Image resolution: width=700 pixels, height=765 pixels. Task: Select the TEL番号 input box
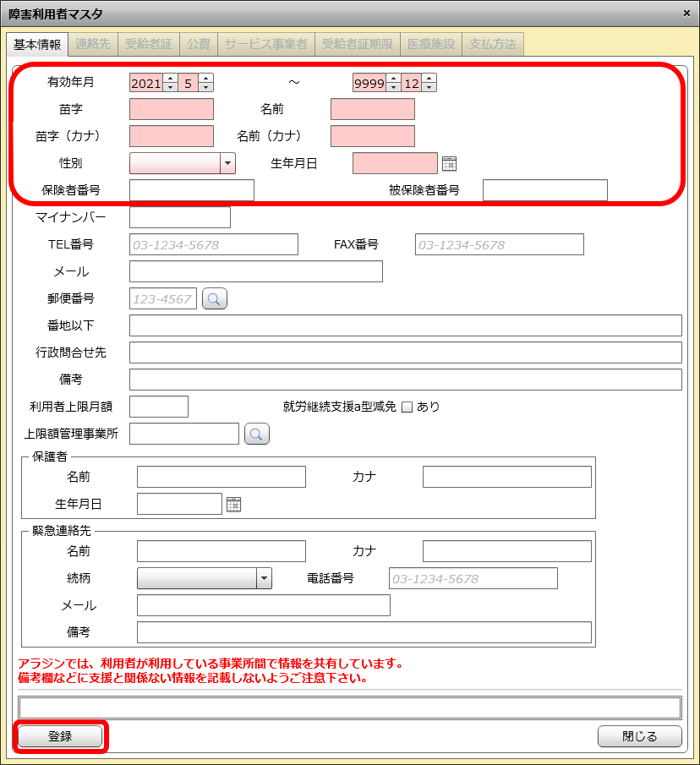(213, 244)
